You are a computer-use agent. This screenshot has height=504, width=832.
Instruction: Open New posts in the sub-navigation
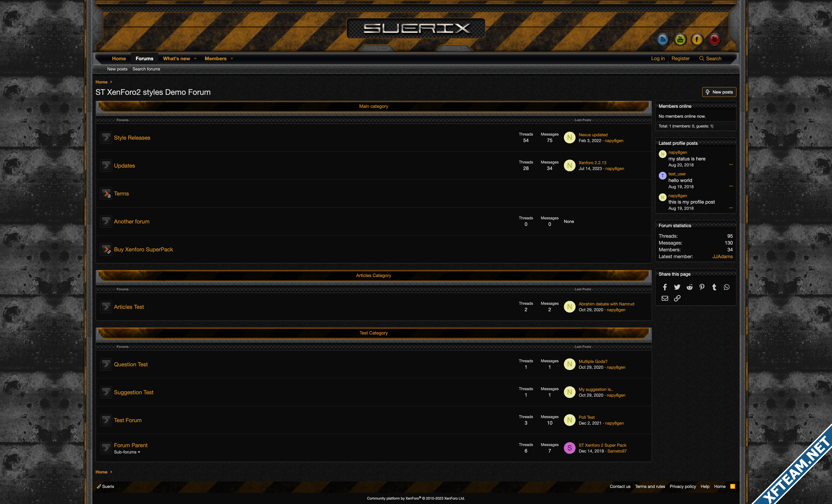pos(117,69)
